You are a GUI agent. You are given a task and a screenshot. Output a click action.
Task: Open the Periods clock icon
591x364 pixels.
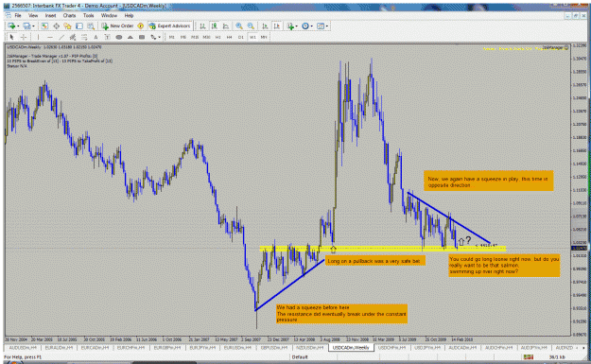click(305, 26)
